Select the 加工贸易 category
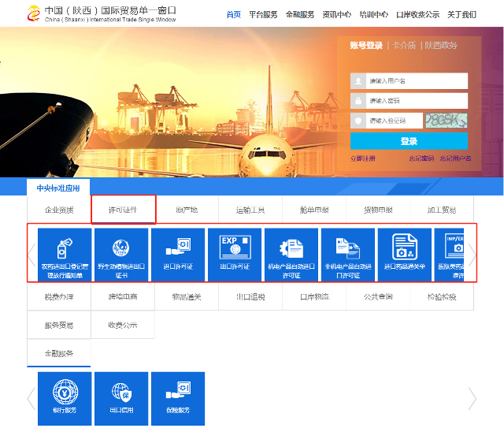 point(442,210)
